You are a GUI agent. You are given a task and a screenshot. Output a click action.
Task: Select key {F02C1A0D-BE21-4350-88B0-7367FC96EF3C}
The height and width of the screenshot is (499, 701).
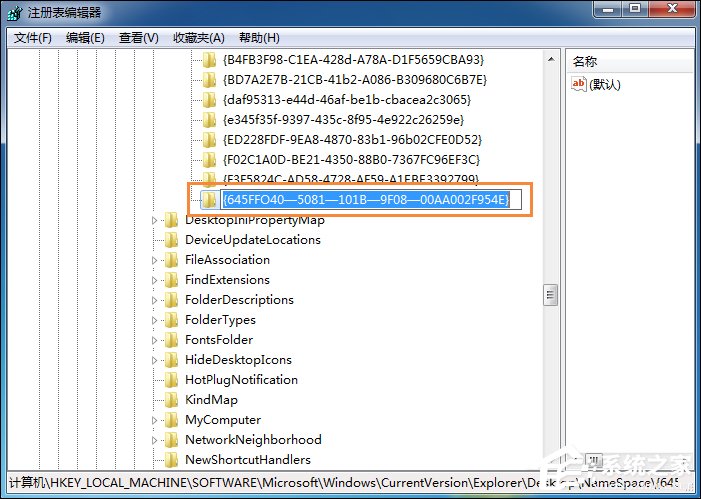(351, 159)
